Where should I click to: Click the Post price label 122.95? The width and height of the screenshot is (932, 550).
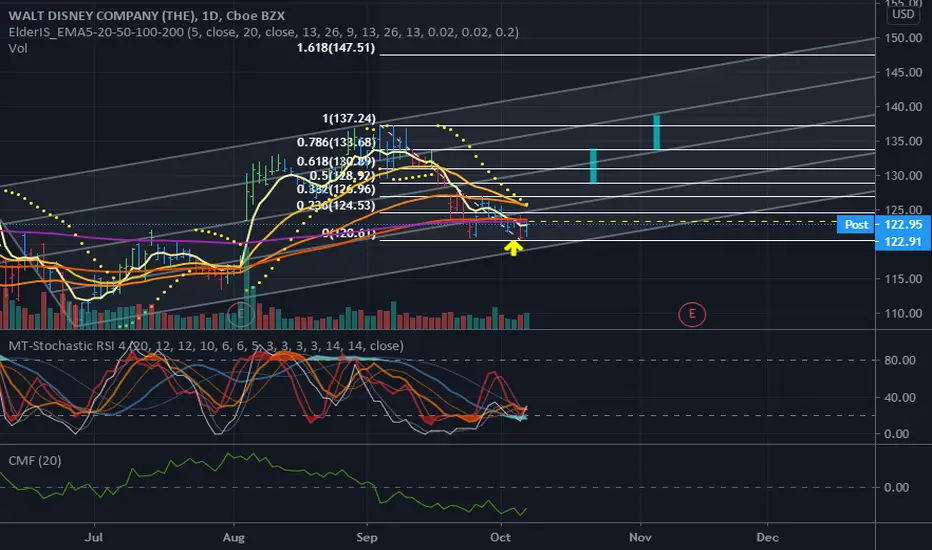click(x=883, y=224)
